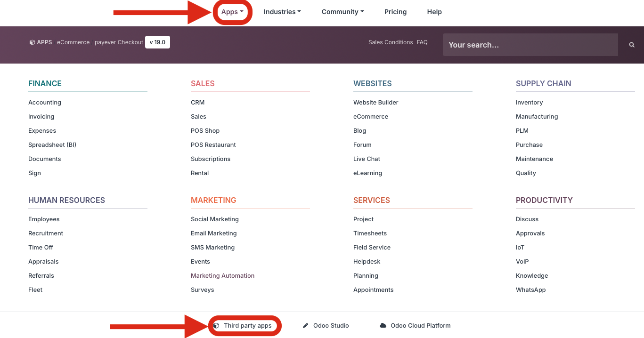Go to the Pricing page
Viewport: 644px width, 338px height.
coord(395,12)
